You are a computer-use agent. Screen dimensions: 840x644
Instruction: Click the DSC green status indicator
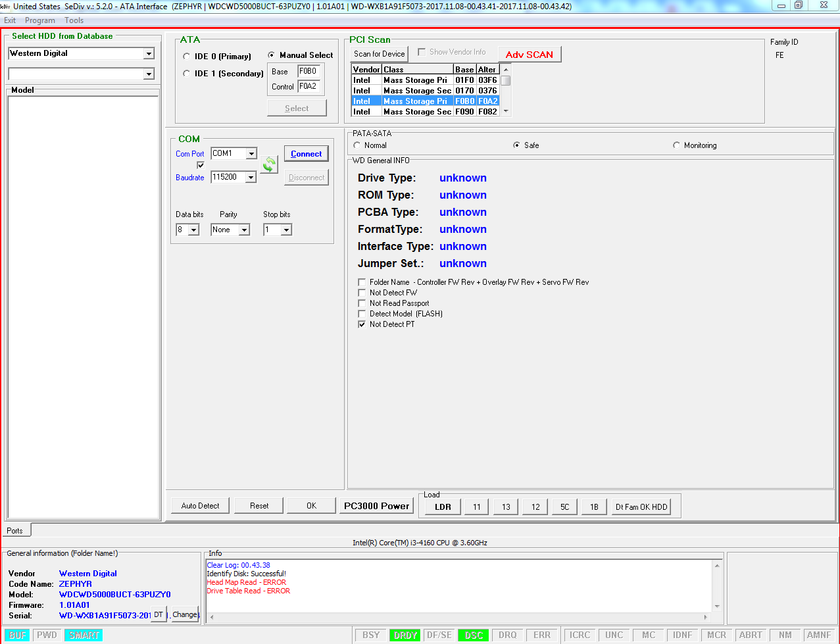tap(474, 635)
